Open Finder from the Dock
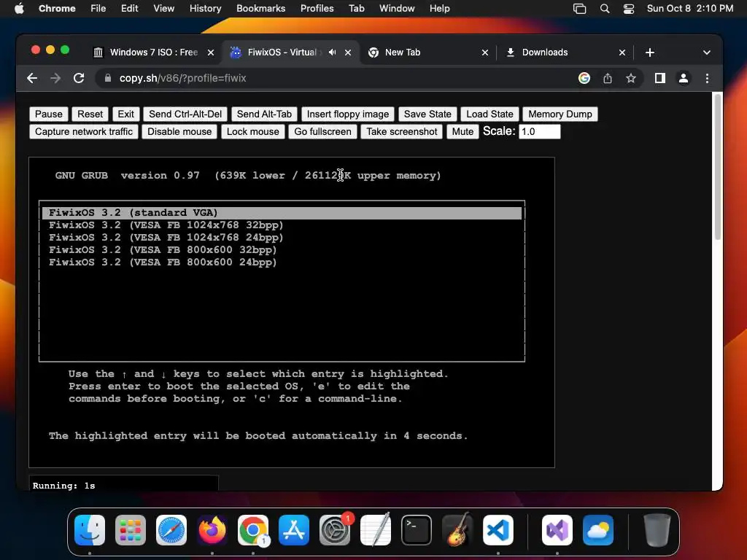The width and height of the screenshot is (747, 560). (90, 530)
